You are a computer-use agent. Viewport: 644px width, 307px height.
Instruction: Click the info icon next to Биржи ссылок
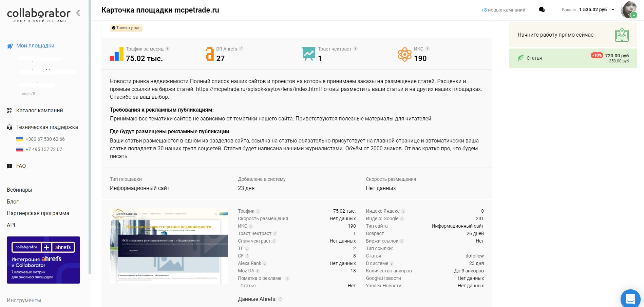pyautogui.click(x=402, y=241)
